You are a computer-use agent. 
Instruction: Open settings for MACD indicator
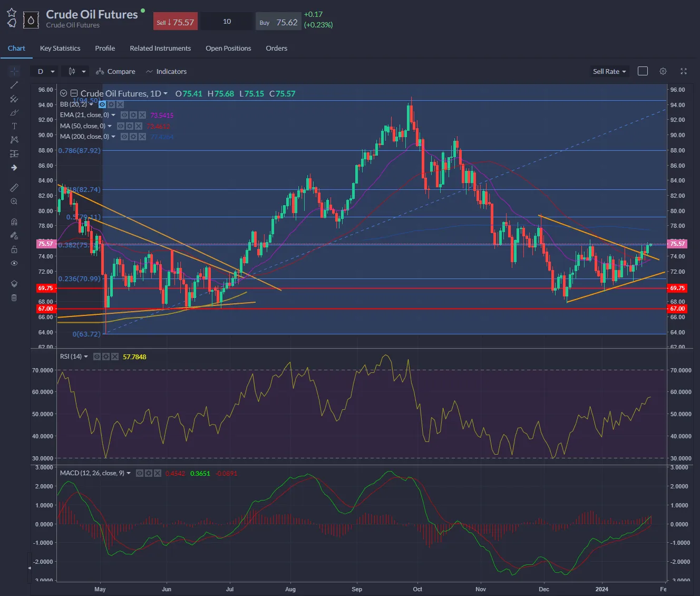[149, 473]
